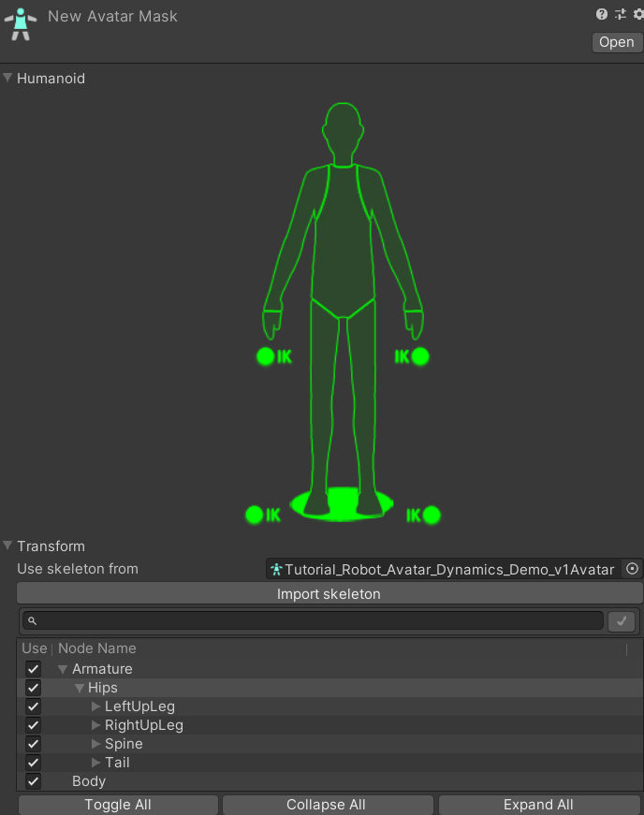Image resolution: width=644 pixels, height=815 pixels.
Task: Click the Open button
Action: point(617,42)
